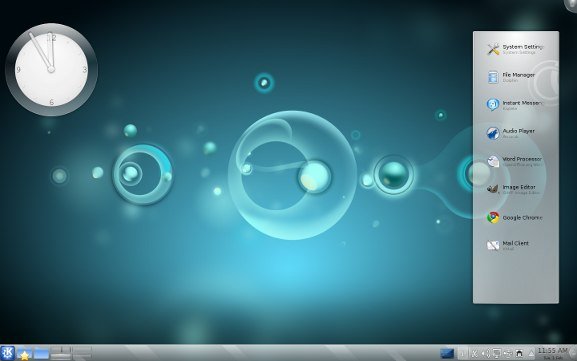The height and width of the screenshot is (361, 577).
Task: Open the volume speaker tray icon
Action: (x=485, y=354)
